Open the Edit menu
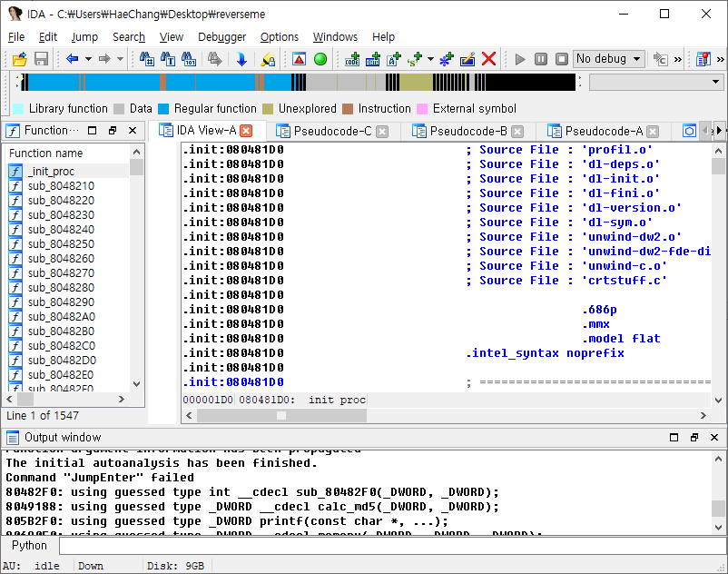Viewport: 728px width, 574px height. [48, 36]
